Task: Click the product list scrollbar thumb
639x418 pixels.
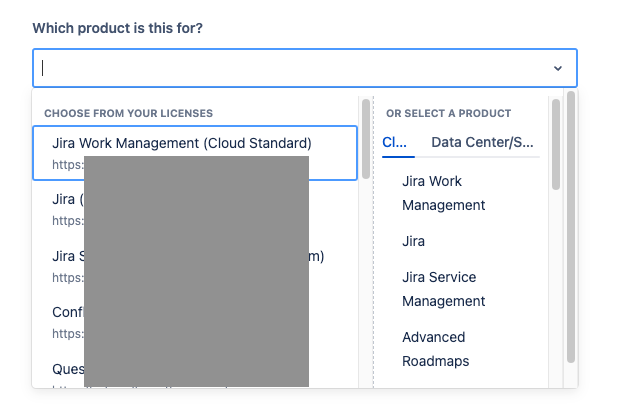Action: 556,144
